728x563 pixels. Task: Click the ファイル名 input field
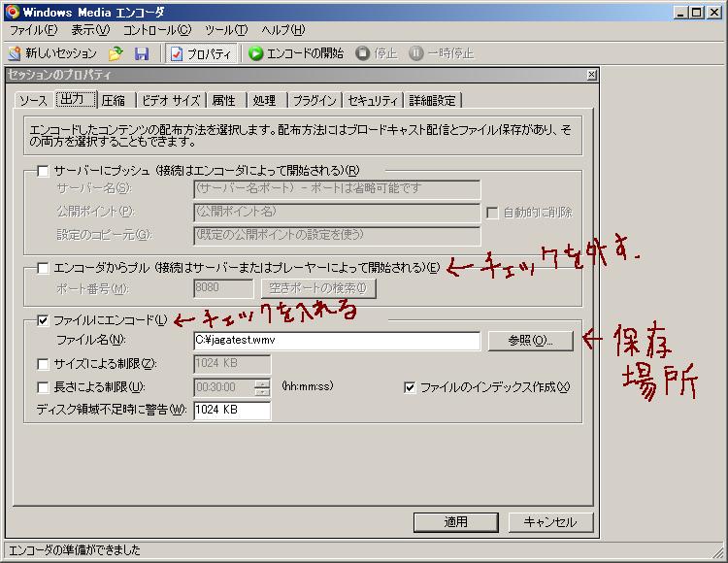click(x=337, y=341)
